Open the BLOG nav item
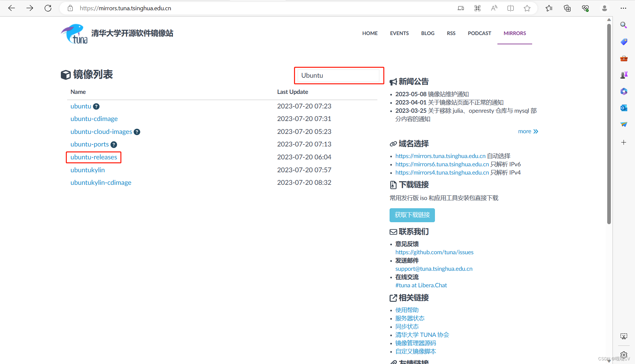 tap(428, 33)
